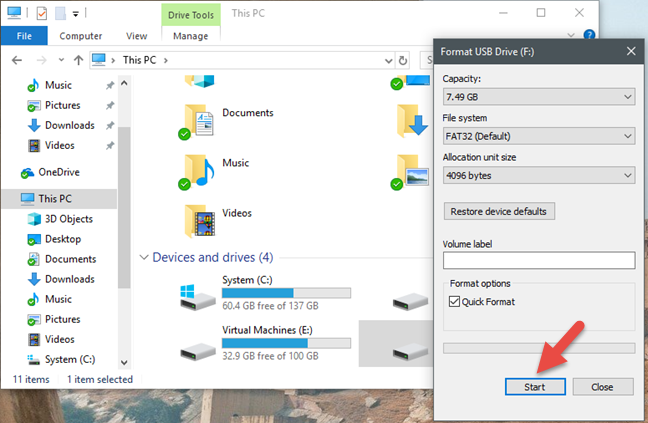648x423 pixels.
Task: Click the Documents folder icon in main pane
Action: [x=198, y=121]
